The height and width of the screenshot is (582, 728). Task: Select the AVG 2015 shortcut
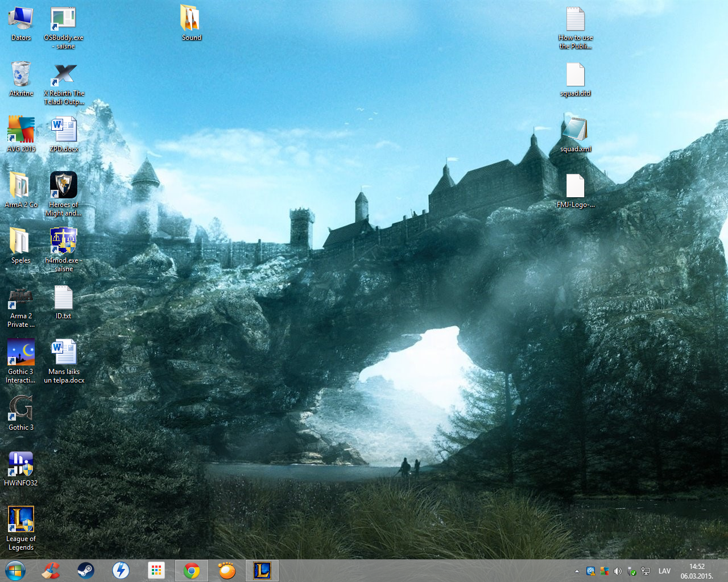21,135
